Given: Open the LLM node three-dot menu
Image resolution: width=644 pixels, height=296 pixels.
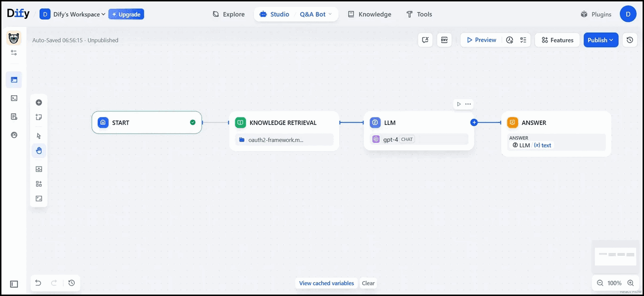Looking at the screenshot, I should (468, 104).
